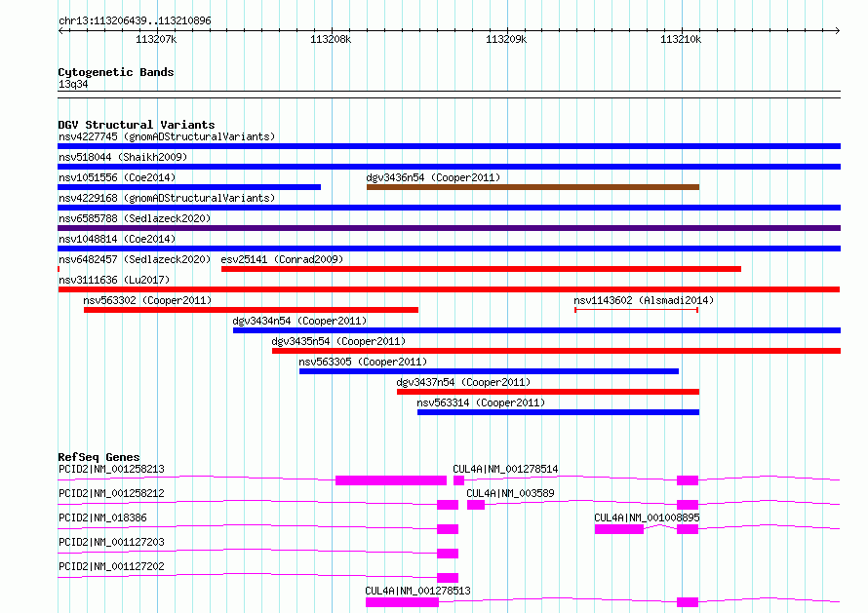Select the esv25141 (Conrad2009) red bar
Image resolution: width=868 pixels, height=613 pixels.
(x=481, y=269)
